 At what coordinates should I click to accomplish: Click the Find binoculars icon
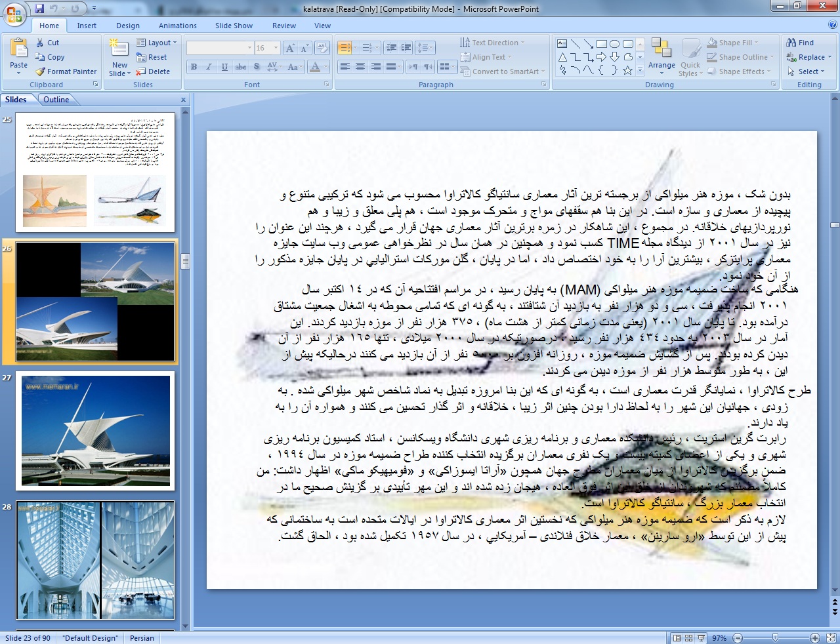click(x=791, y=43)
